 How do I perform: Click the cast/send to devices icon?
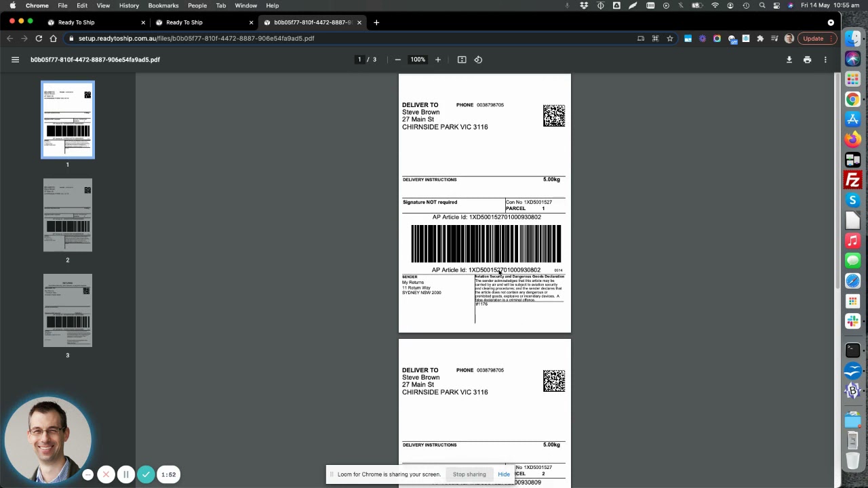pyautogui.click(x=641, y=39)
